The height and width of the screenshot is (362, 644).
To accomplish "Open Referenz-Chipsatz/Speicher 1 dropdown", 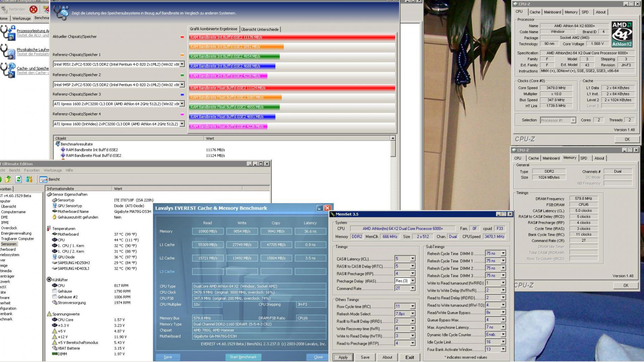I will 182,64.
